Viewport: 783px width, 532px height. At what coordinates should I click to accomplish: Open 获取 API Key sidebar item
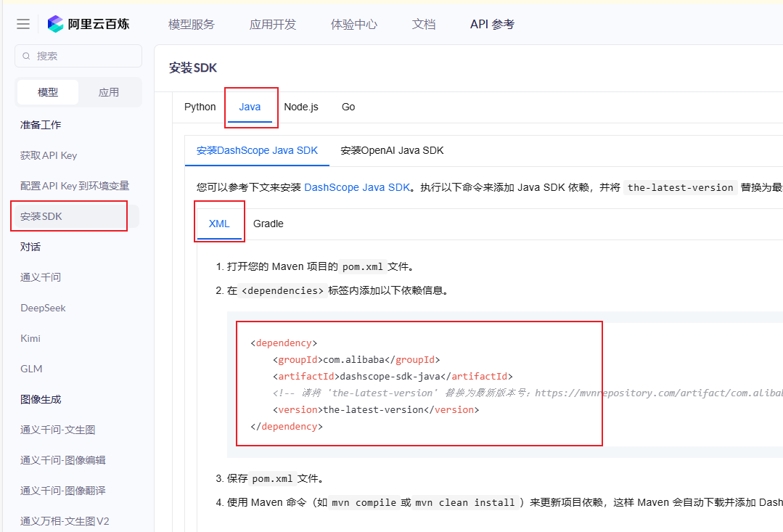click(x=49, y=155)
